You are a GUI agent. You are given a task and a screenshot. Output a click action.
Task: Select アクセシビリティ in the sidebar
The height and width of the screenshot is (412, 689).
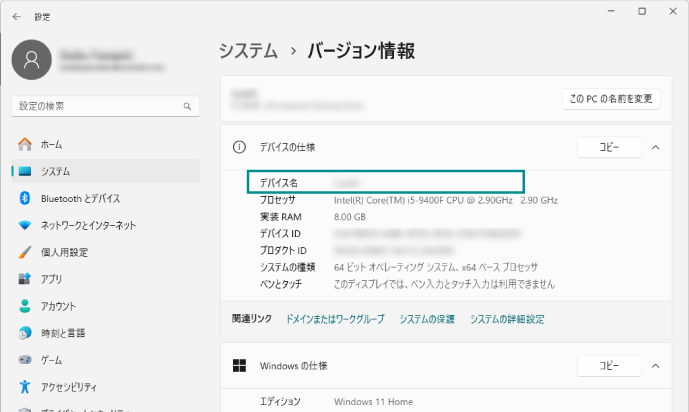click(69, 386)
